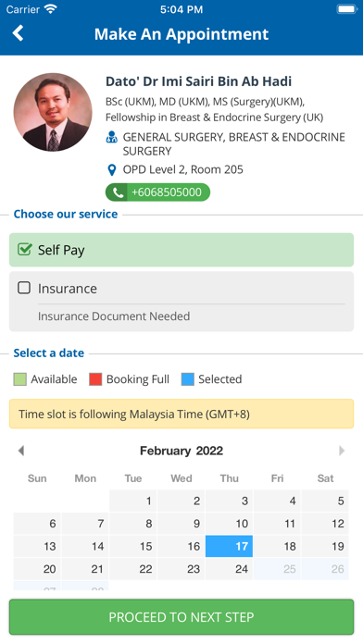Check the Insurance checkbox
Image resolution: width=363 pixels, height=644 pixels.
[24, 288]
